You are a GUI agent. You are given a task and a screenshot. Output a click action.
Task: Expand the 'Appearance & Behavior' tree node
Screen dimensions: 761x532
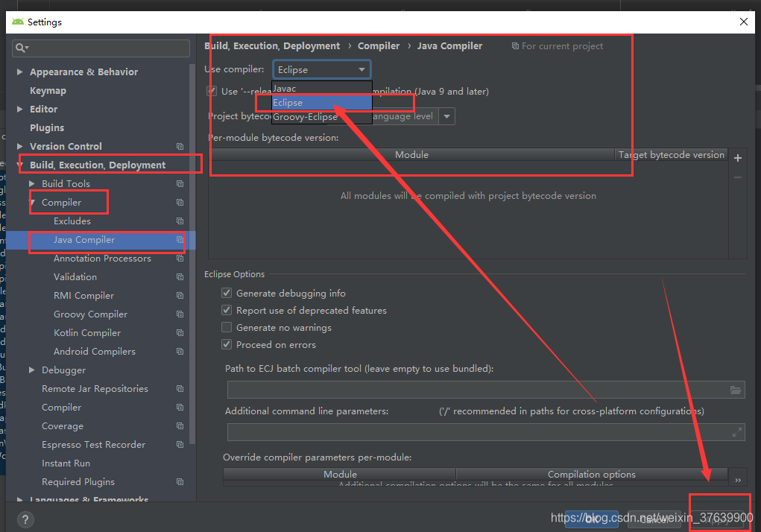pyautogui.click(x=19, y=72)
